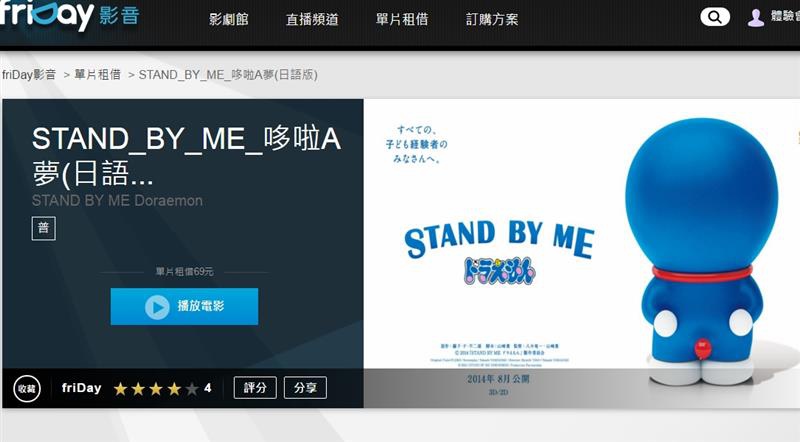Viewport: 800px width, 442px height.
Task: Click the 普 rating badge
Action: [43, 228]
